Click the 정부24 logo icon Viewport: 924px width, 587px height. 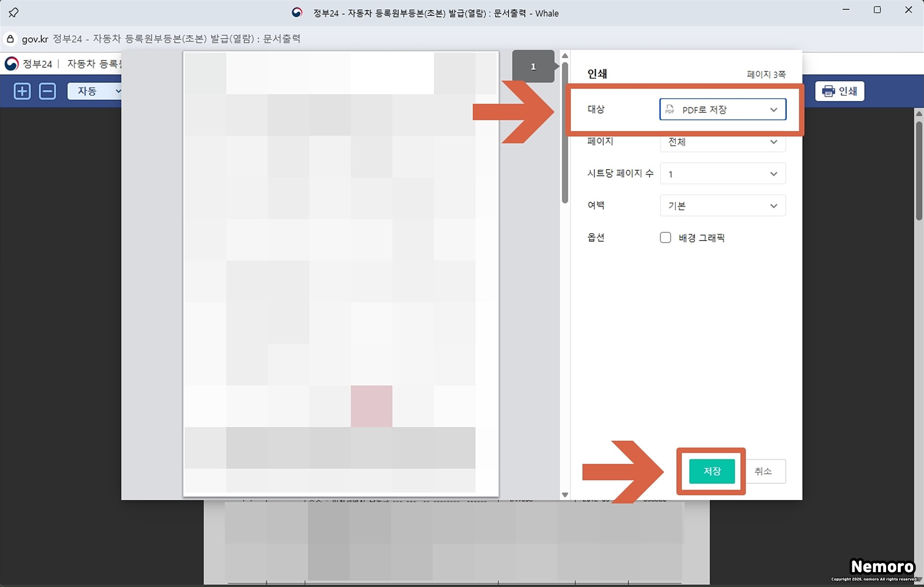click(x=12, y=64)
